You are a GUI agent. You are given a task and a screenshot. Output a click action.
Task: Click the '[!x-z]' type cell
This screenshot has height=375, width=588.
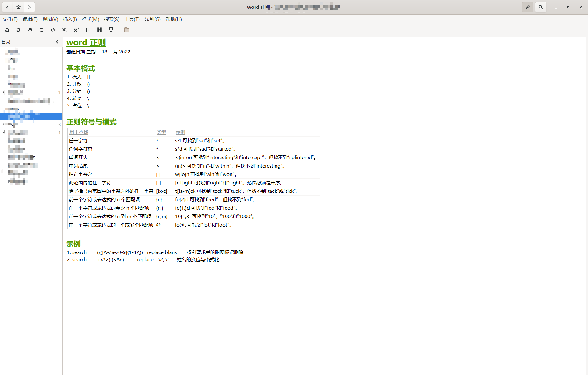[164, 191]
